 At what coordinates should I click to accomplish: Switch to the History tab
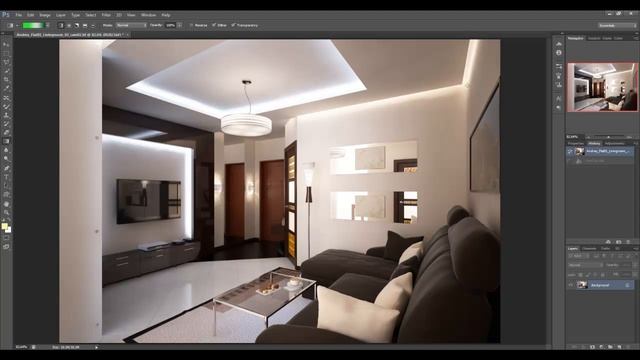click(594, 144)
